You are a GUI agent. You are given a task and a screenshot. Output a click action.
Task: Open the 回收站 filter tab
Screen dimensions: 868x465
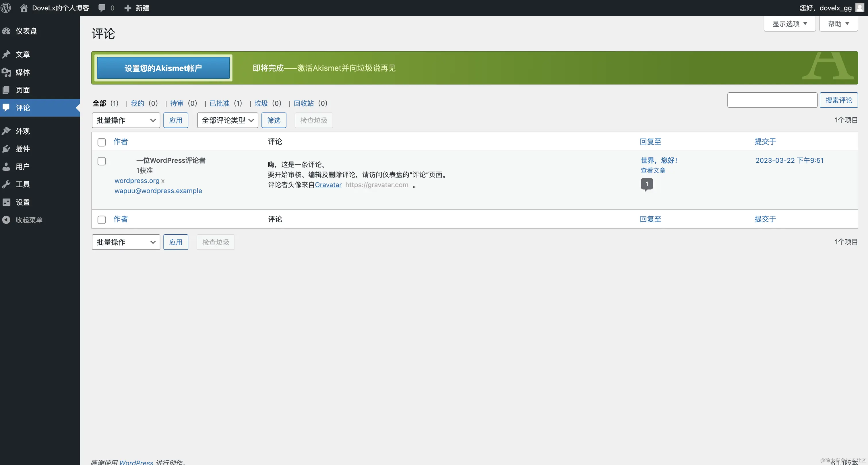[x=303, y=103]
